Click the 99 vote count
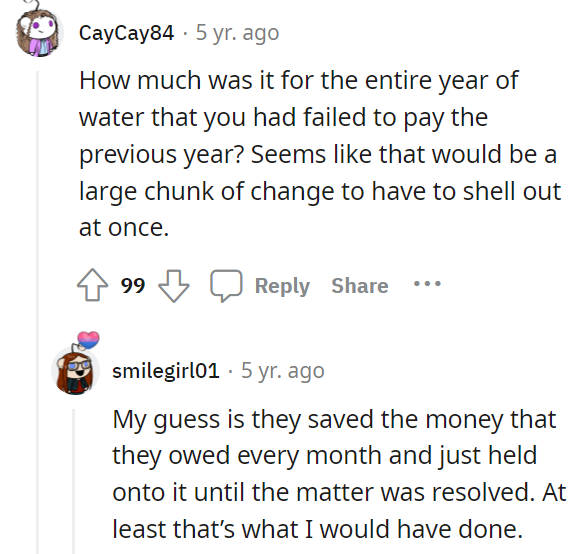This screenshot has width=581, height=554. click(x=133, y=285)
